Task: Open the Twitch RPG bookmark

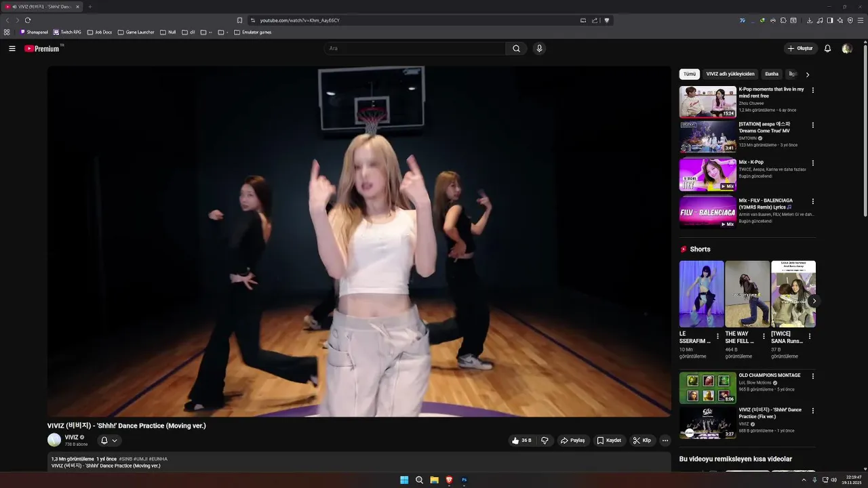Action: (67, 32)
